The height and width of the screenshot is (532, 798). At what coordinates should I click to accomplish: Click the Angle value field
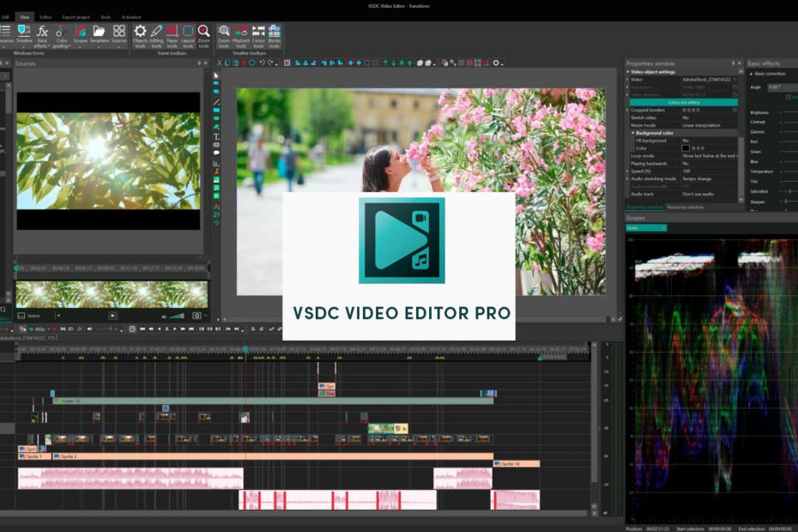pyautogui.click(x=783, y=87)
